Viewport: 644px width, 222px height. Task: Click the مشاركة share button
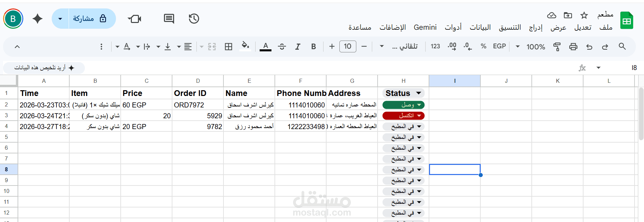pos(92,19)
